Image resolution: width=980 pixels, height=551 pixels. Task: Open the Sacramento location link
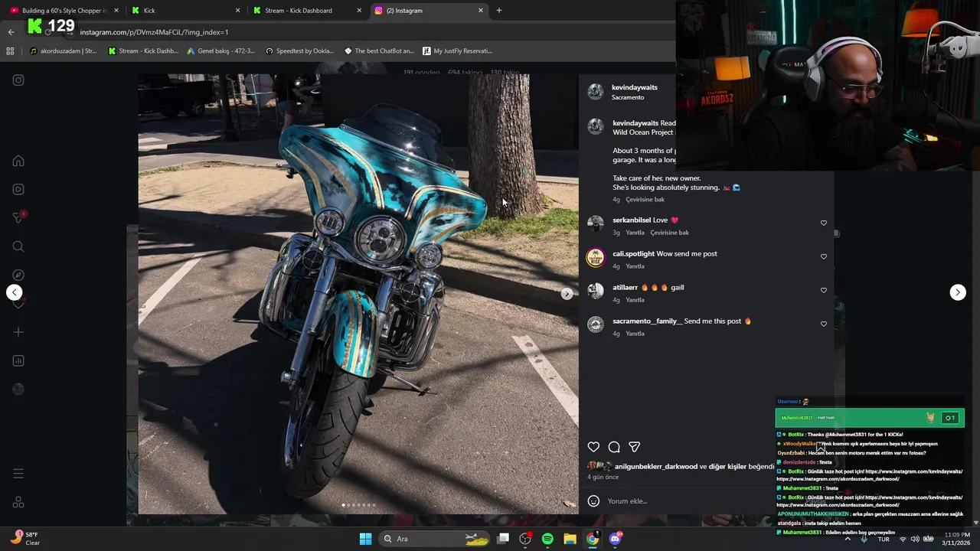coord(628,97)
